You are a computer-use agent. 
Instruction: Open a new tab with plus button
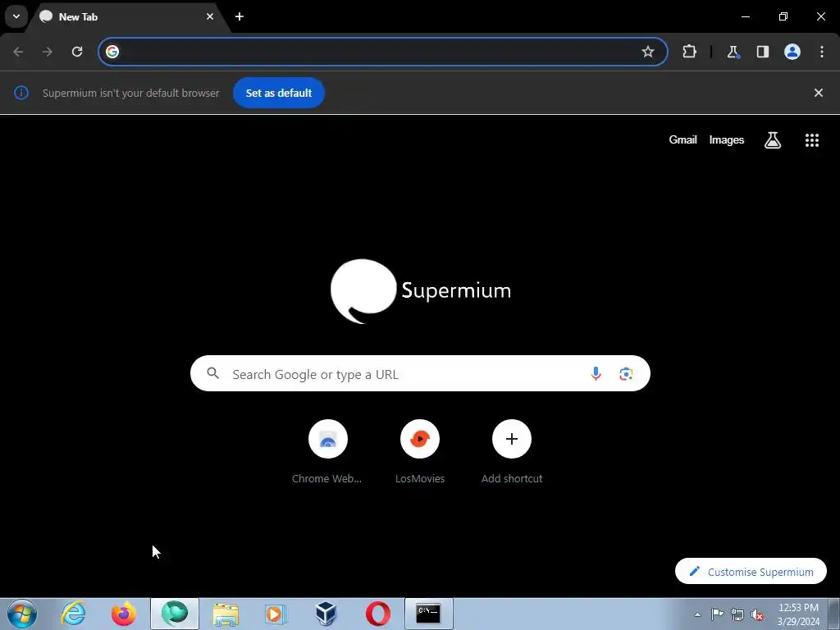(240, 16)
